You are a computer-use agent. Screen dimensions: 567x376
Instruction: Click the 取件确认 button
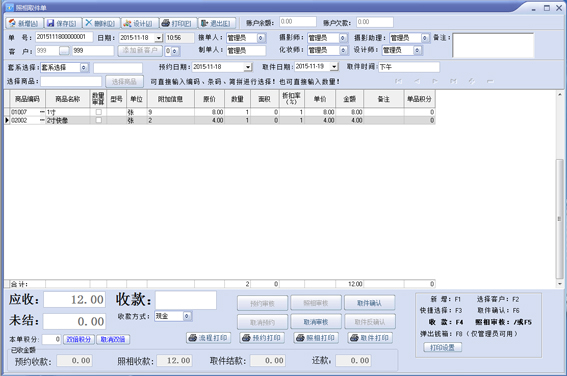(x=369, y=303)
